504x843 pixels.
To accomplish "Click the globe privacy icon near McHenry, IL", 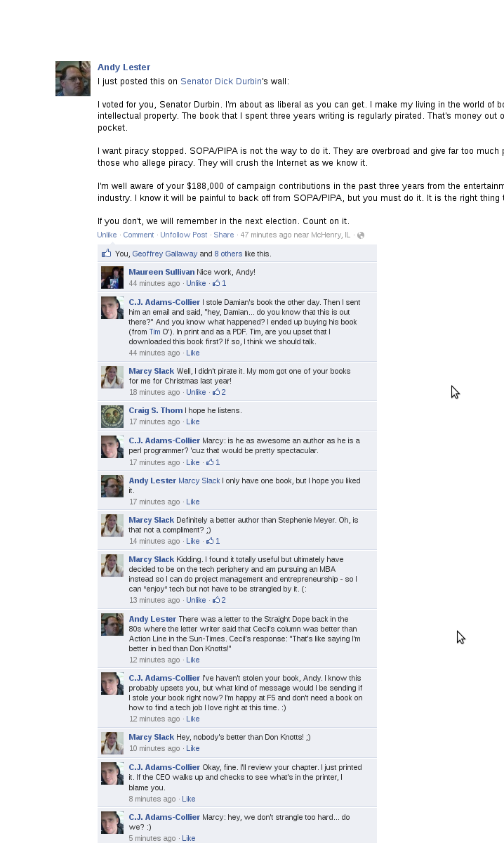I will tap(361, 235).
